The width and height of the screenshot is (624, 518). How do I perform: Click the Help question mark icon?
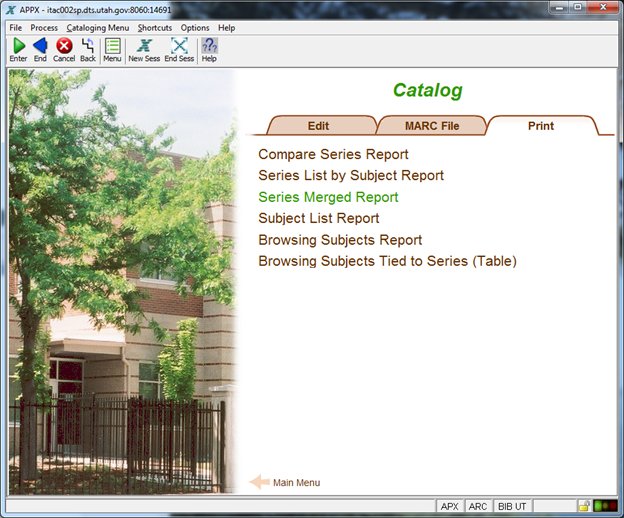click(x=209, y=46)
